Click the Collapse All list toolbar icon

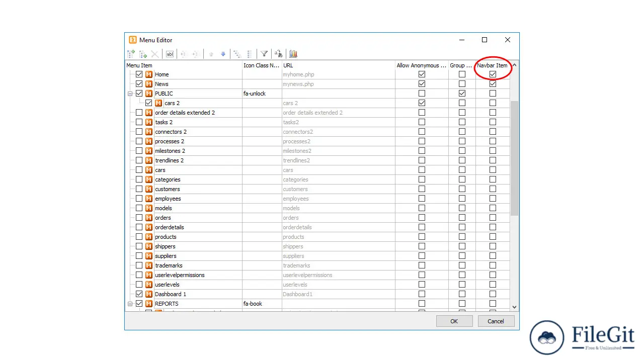click(x=250, y=54)
